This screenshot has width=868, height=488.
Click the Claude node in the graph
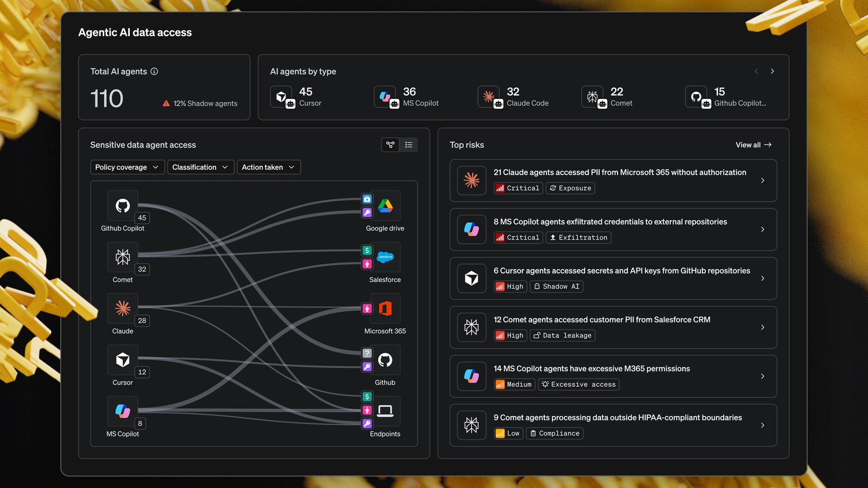pyautogui.click(x=123, y=308)
